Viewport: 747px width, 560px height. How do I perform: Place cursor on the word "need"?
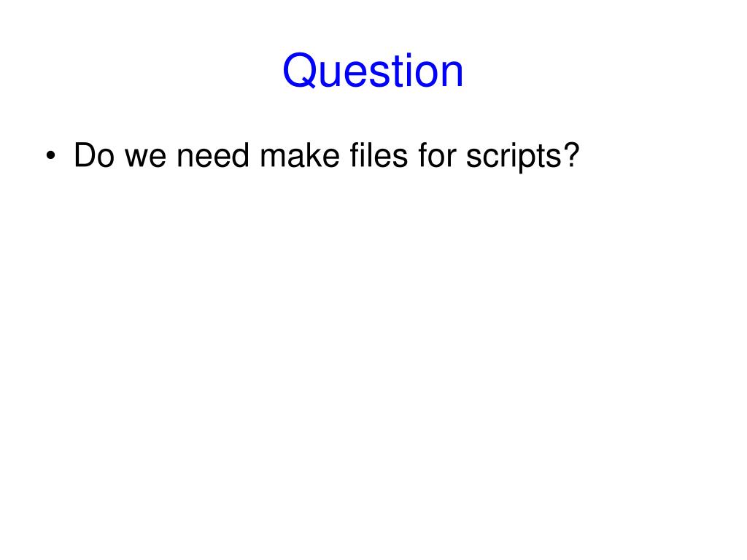coord(213,155)
